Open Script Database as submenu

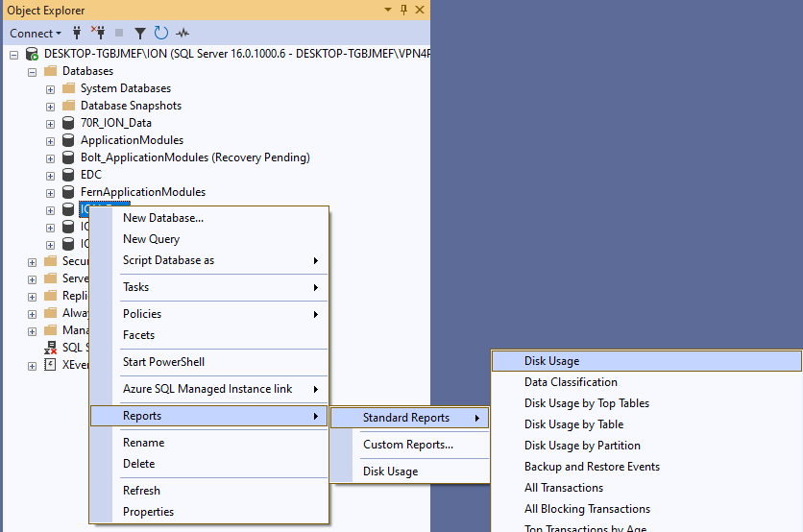(x=209, y=260)
